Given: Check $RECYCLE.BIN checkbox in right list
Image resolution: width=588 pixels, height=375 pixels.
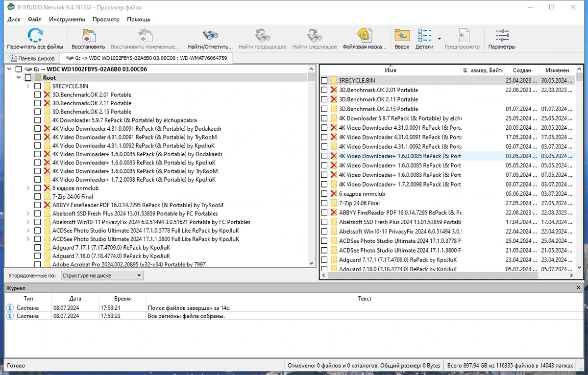Looking at the screenshot, I should [324, 80].
